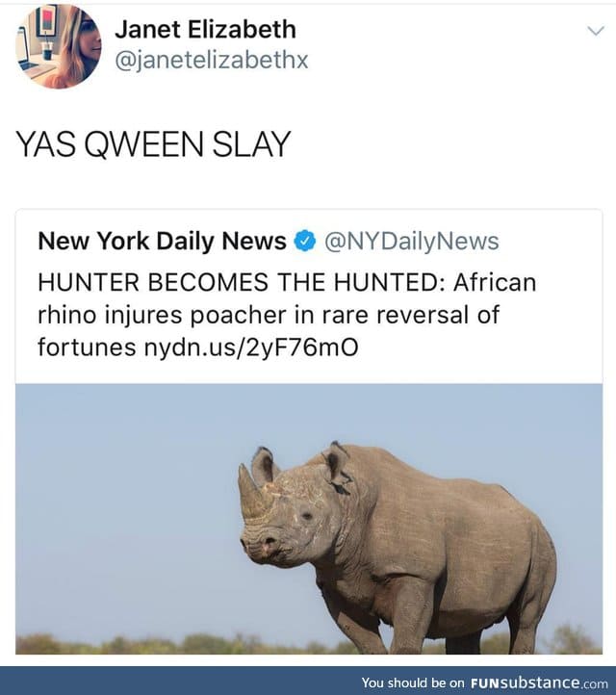Screen dimensions: 616x695
Task: Open the @NYDailyNews handle
Action: point(412,242)
